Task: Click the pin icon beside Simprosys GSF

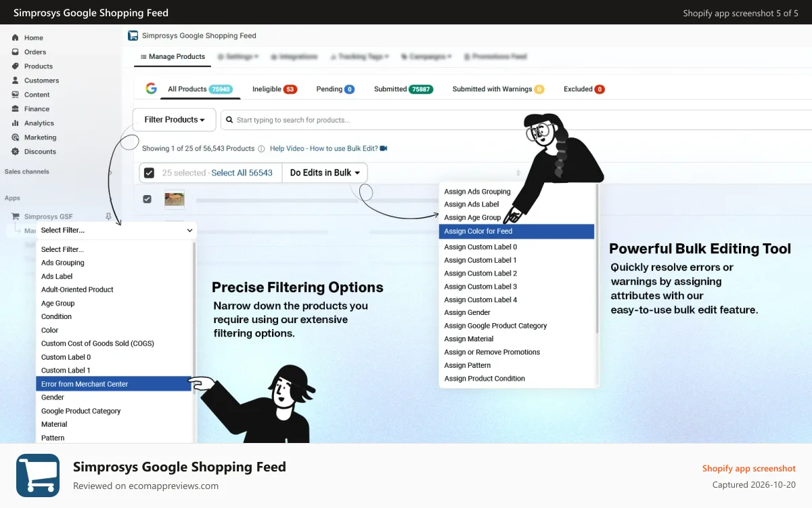Action: pyautogui.click(x=108, y=217)
